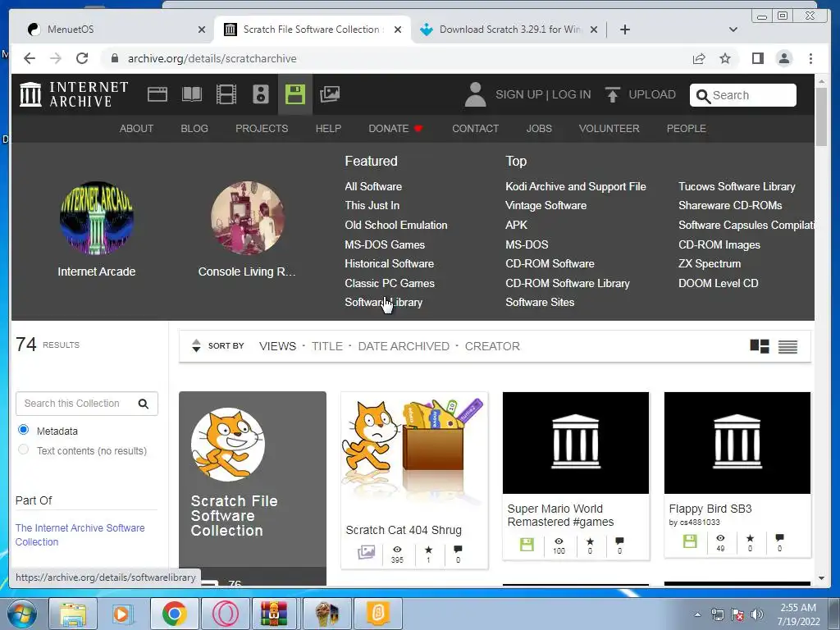
Task: Open a new Chrome tab
Action: (624, 30)
